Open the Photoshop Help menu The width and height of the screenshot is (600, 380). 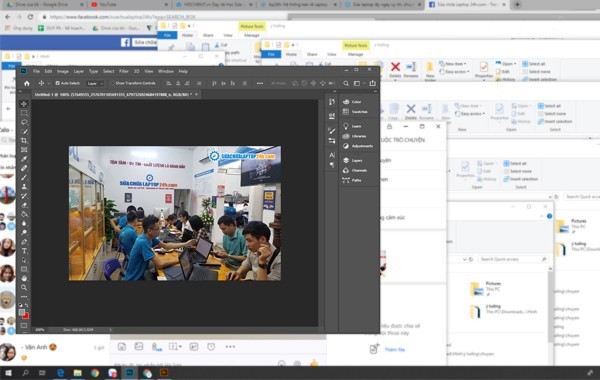point(183,71)
